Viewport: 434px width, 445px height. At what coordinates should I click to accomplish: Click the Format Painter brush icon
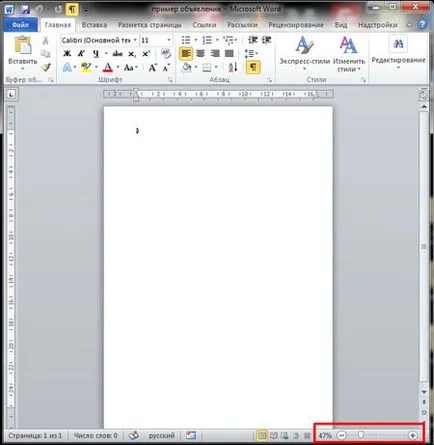(46, 67)
